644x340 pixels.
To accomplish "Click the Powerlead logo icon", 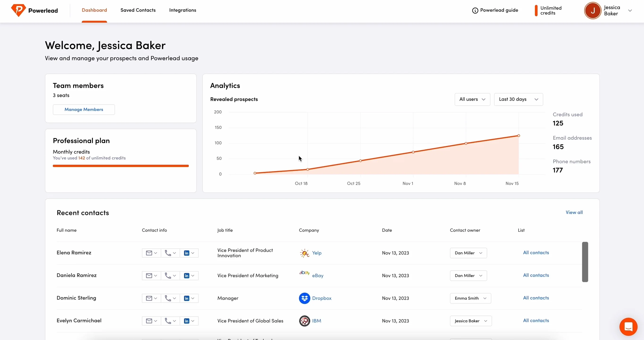I will tap(18, 10).
